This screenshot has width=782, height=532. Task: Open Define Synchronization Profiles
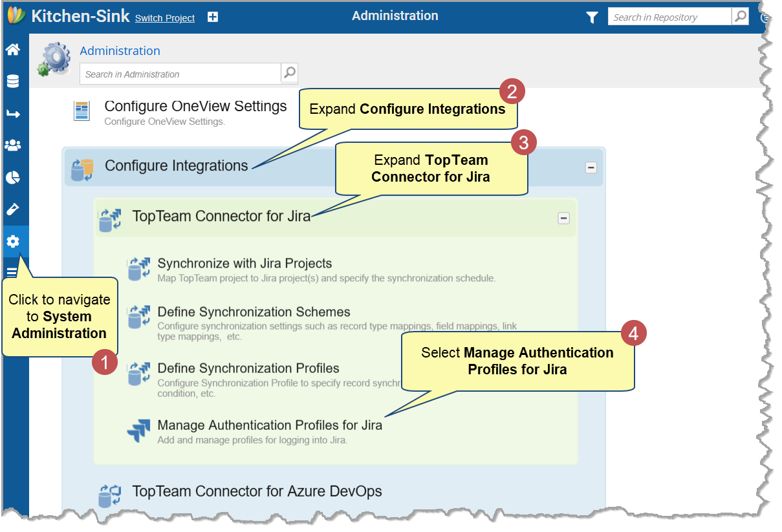[x=248, y=368]
